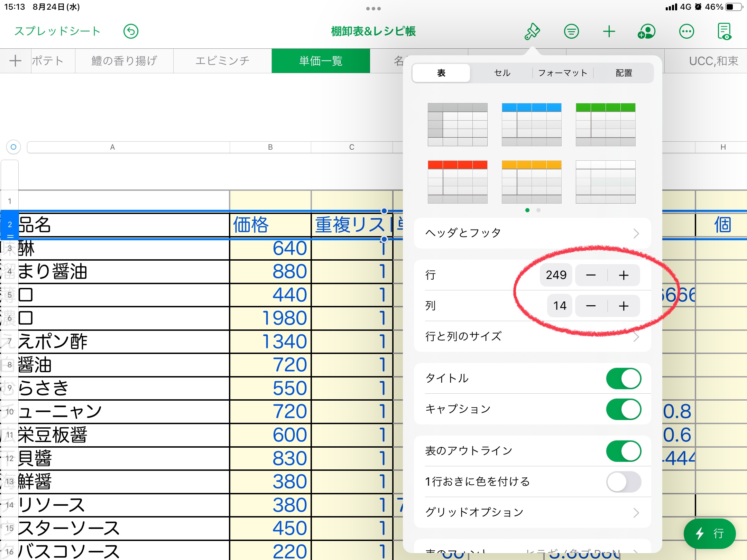Expand ヘッダとフッタ settings
This screenshot has width=747, height=560.
(532, 233)
